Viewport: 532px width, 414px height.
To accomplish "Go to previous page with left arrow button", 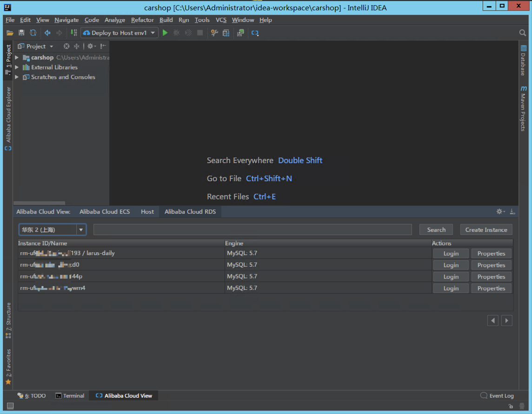I will point(492,321).
